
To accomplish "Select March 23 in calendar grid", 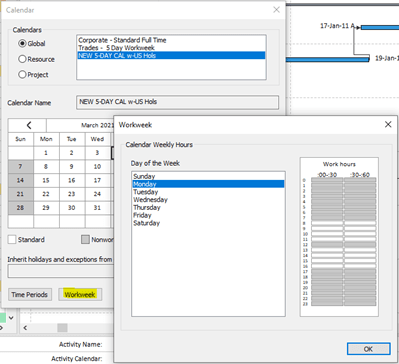I will click(x=72, y=194).
